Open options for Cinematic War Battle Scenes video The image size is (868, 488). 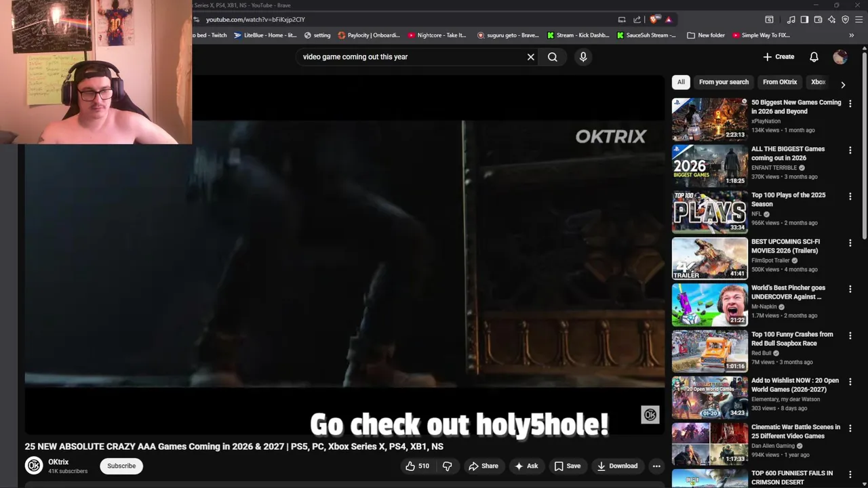(850, 428)
